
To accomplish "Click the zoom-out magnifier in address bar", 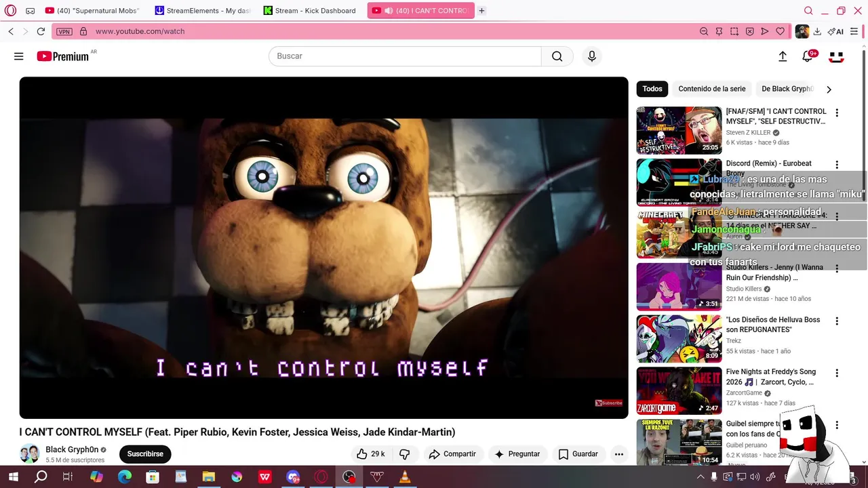I will click(x=704, y=31).
